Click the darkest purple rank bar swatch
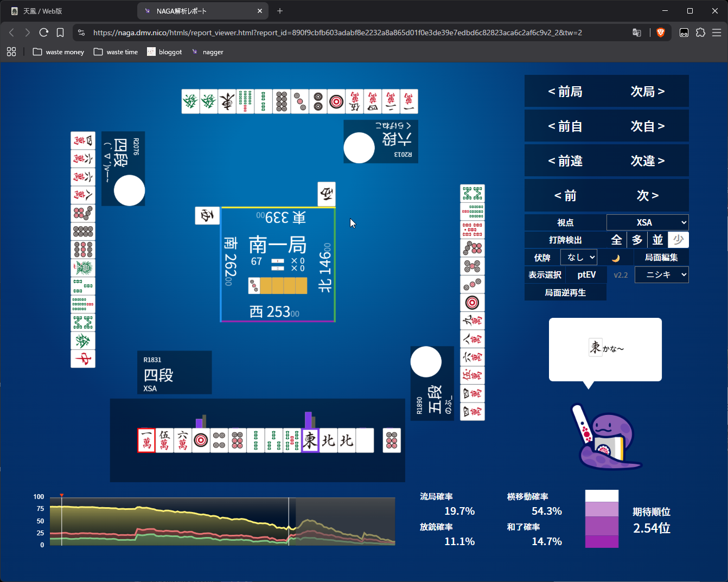Viewport: 728px width, 582px height. coord(602,541)
